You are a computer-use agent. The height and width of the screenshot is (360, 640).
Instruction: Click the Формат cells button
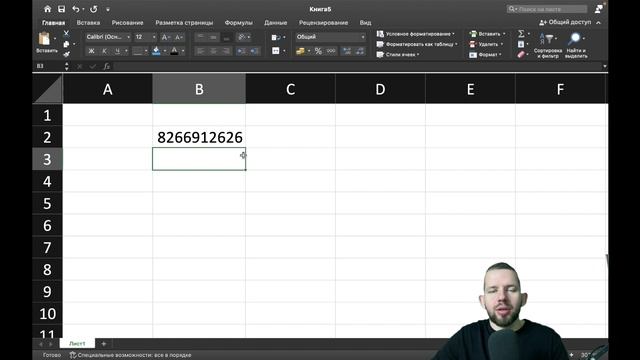coord(485,54)
